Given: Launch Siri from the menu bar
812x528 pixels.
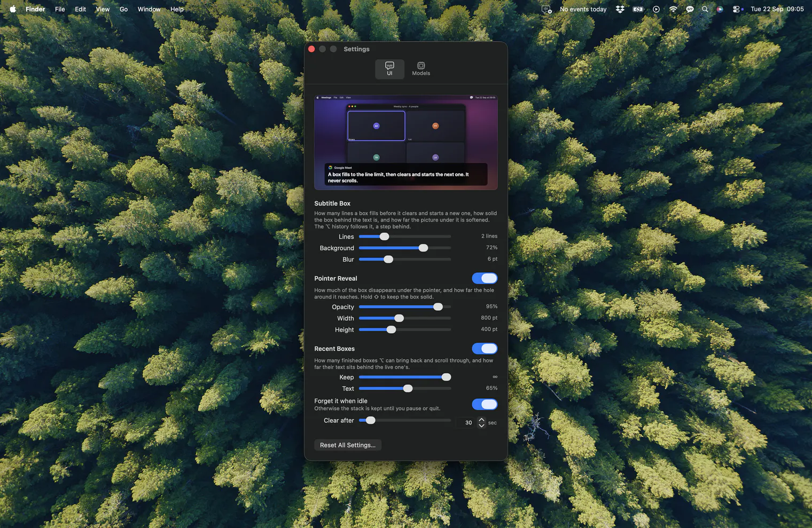Looking at the screenshot, I should tap(720, 9).
